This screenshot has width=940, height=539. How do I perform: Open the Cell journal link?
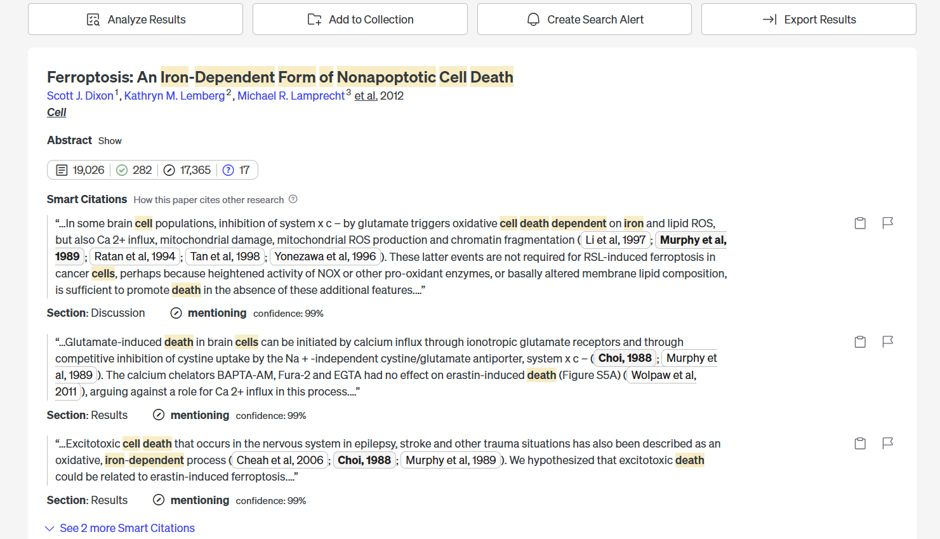(x=56, y=113)
